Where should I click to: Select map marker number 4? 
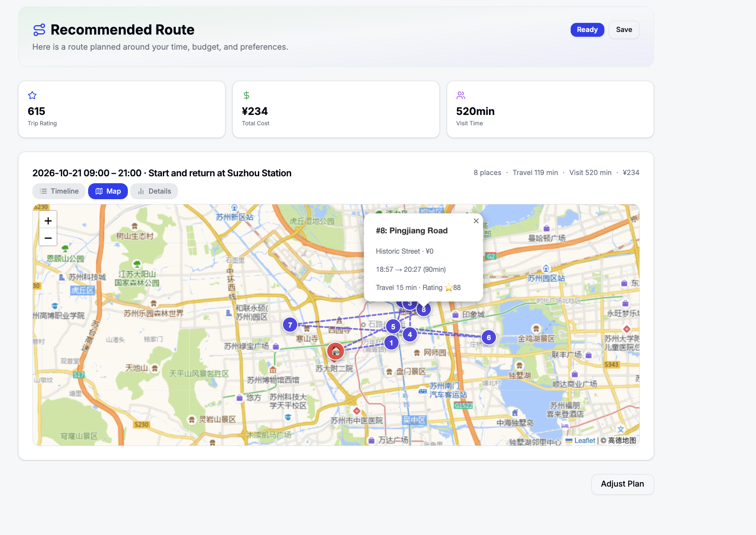pos(410,334)
